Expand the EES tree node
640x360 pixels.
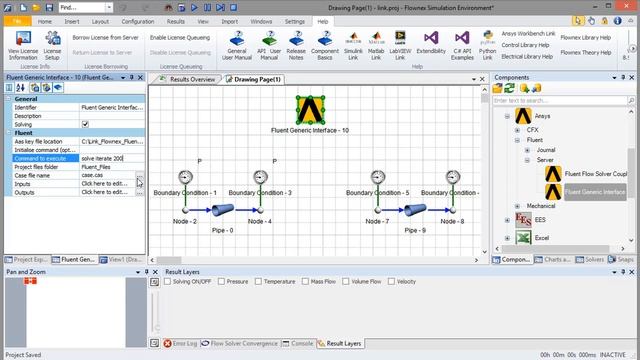pyautogui.click(x=507, y=220)
